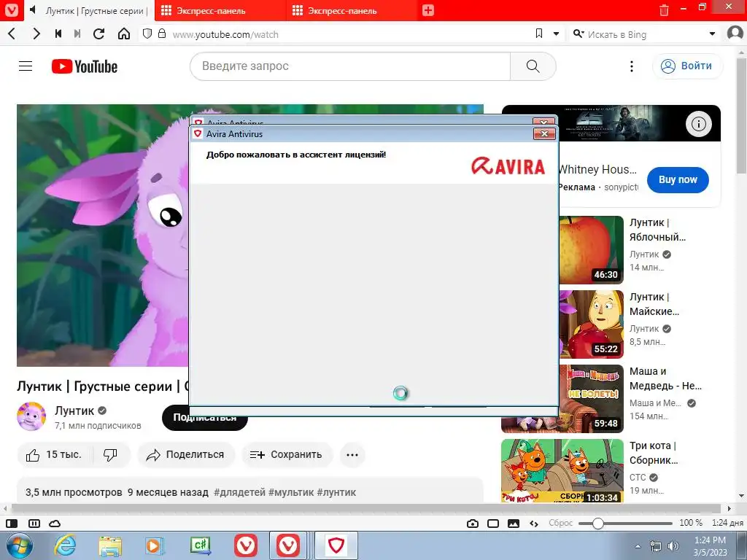Open the Avira shield taskbar item
This screenshot has height=560, width=747.
(336, 545)
